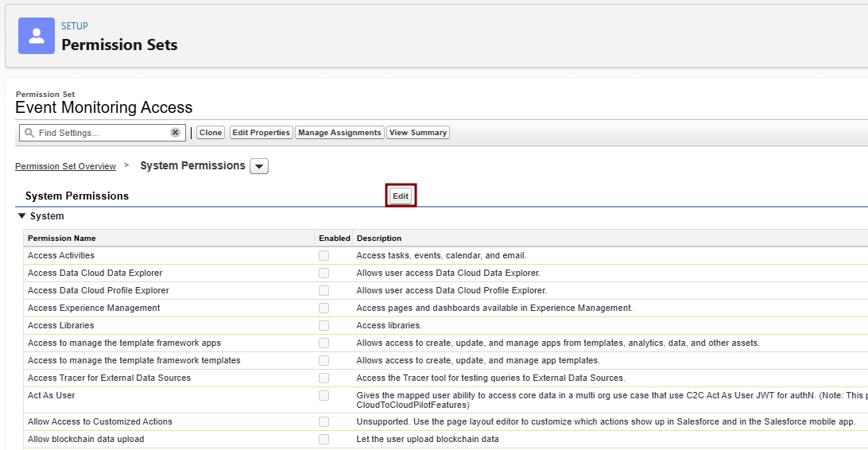Check Access Tracer for External Data Sources
Image resolution: width=868 pixels, height=450 pixels.
pyautogui.click(x=324, y=378)
